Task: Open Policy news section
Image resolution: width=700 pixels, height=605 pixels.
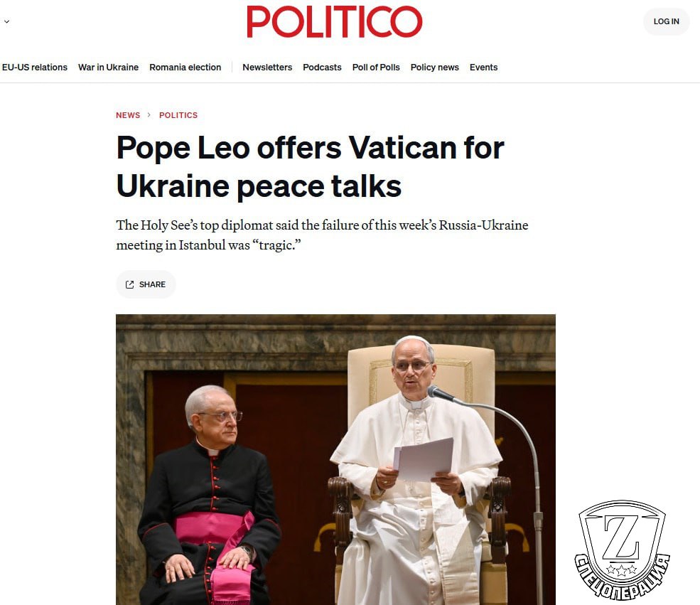Action: [x=434, y=67]
